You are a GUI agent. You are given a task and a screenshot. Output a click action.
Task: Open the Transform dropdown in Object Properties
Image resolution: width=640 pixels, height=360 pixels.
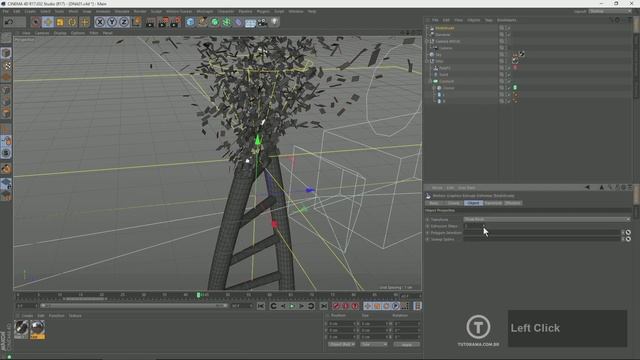tap(547, 219)
